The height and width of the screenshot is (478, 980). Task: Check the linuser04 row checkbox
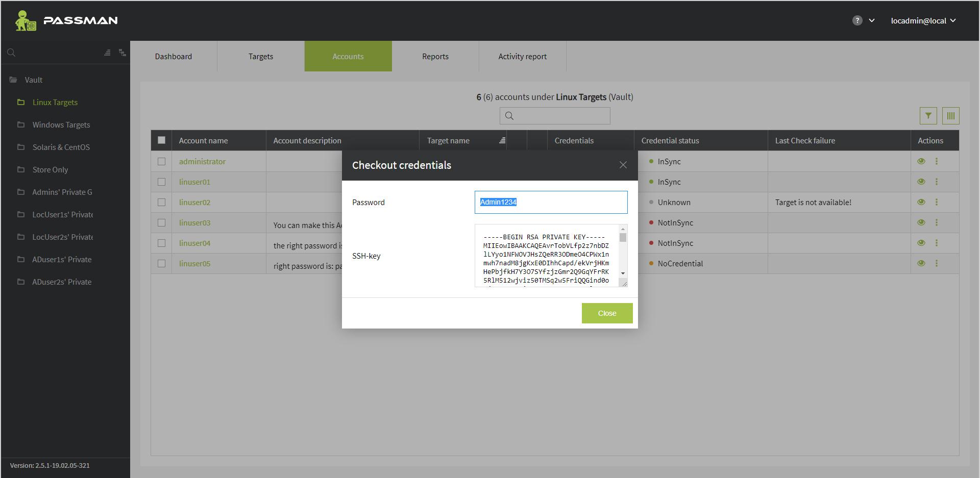tap(161, 243)
